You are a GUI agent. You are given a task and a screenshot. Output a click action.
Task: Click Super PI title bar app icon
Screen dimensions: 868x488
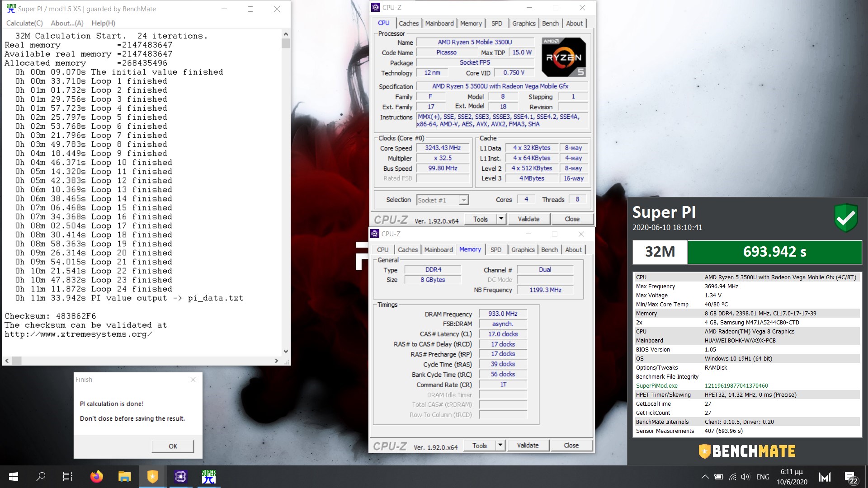point(11,9)
